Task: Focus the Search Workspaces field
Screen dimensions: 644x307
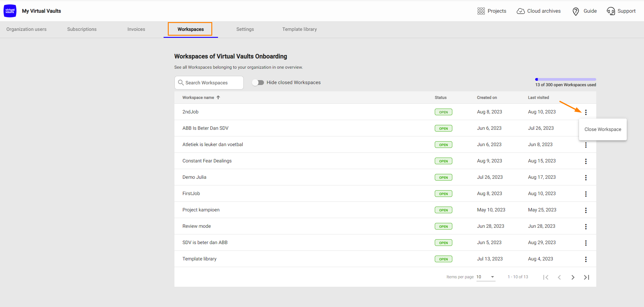Action: tap(209, 83)
